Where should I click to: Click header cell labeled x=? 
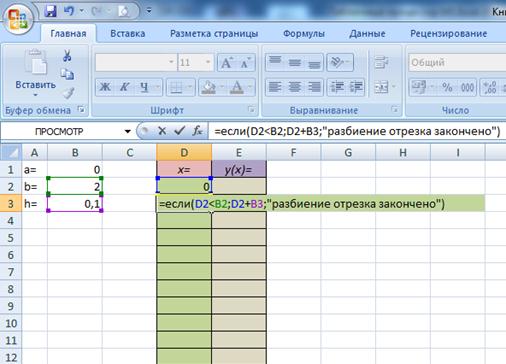(x=184, y=169)
